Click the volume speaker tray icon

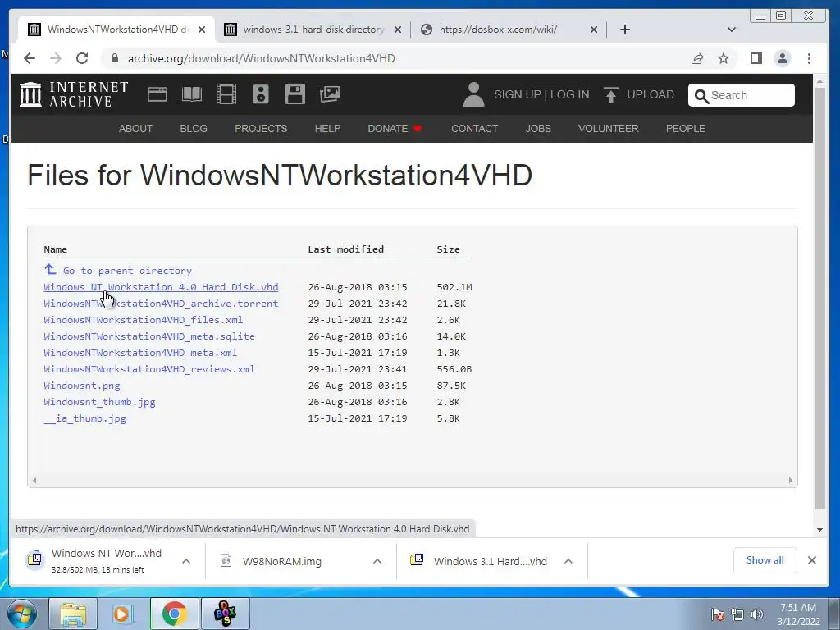757,614
